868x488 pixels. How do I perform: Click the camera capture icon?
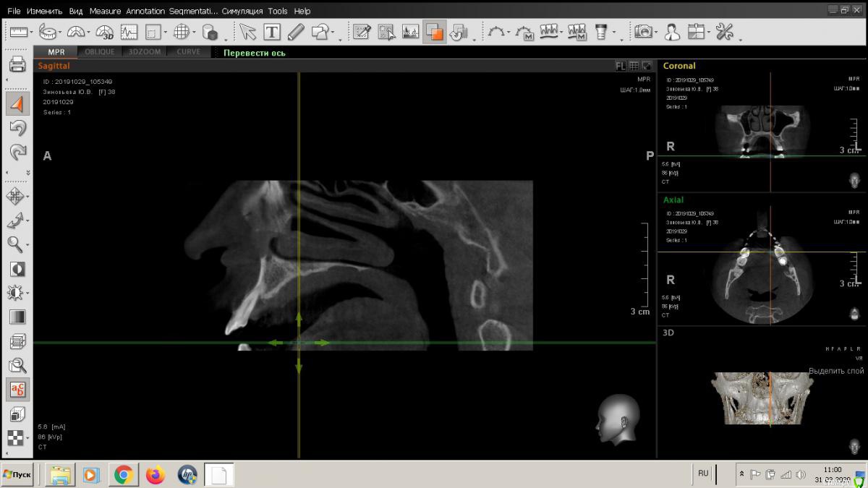642,32
